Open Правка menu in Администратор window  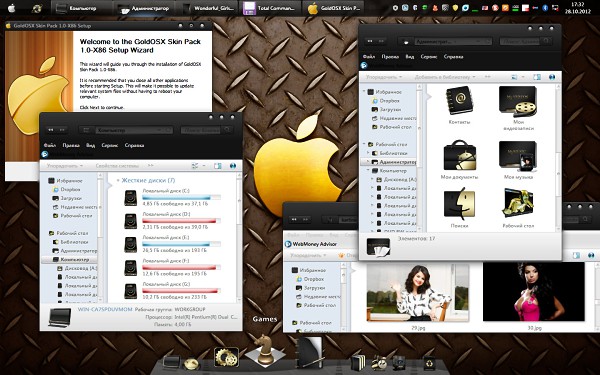point(390,57)
